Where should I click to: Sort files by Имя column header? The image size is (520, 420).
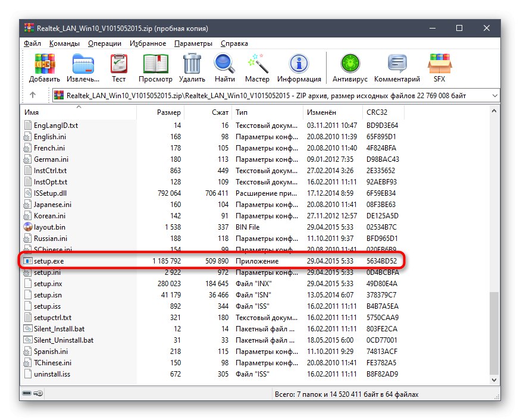80,112
